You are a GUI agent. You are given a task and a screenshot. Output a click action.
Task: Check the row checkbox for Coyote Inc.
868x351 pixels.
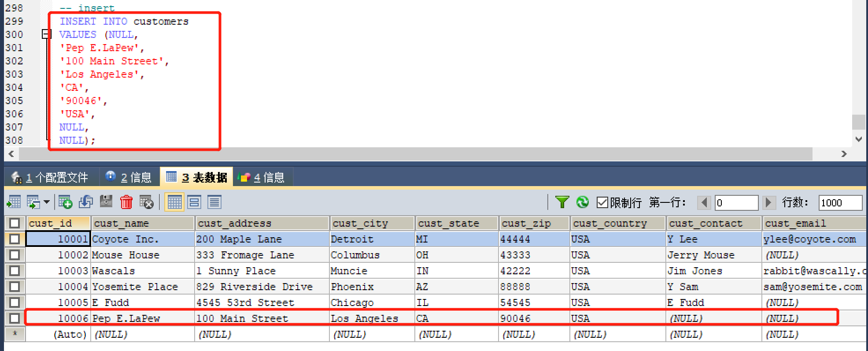(x=15, y=239)
